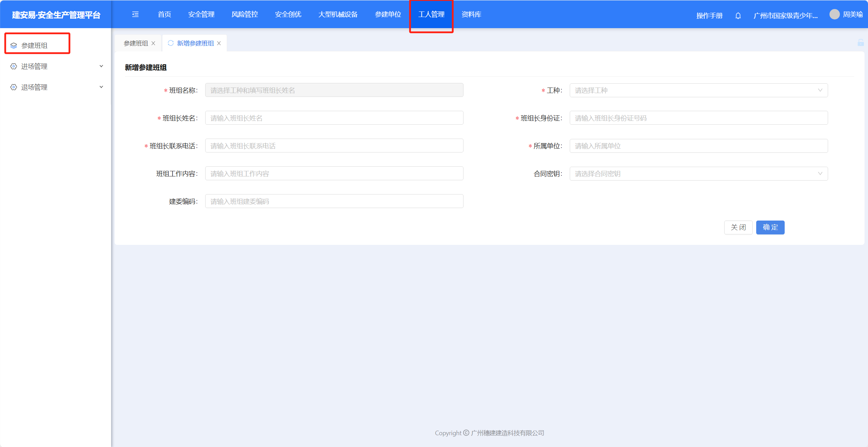Click the 班组长身份证 input field
Viewport: 868px width, 447px height.
(698, 118)
